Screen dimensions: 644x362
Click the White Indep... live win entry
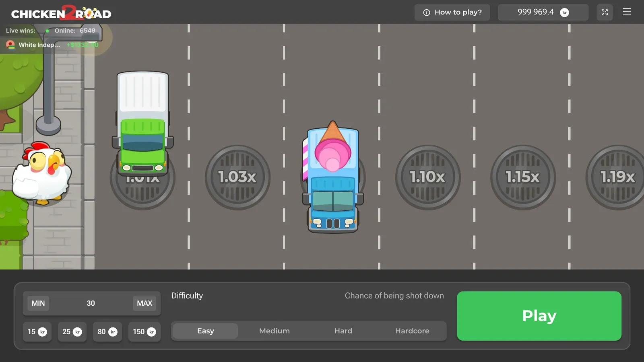[x=52, y=45]
